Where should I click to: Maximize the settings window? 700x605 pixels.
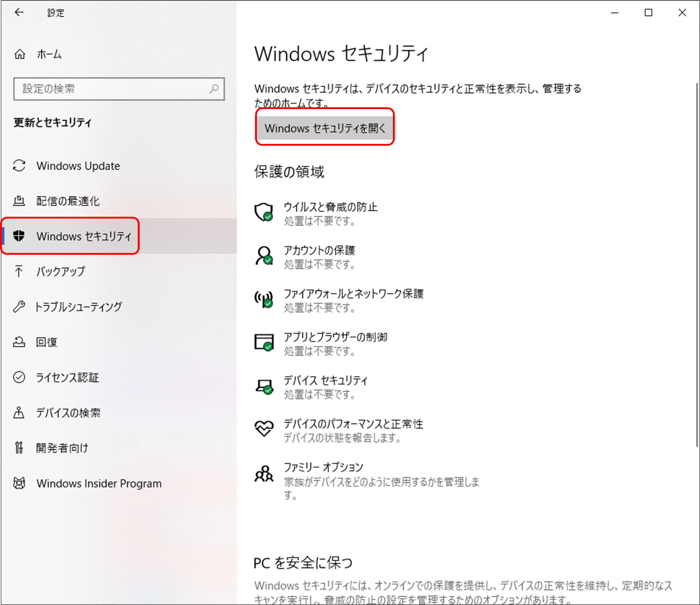(x=648, y=13)
